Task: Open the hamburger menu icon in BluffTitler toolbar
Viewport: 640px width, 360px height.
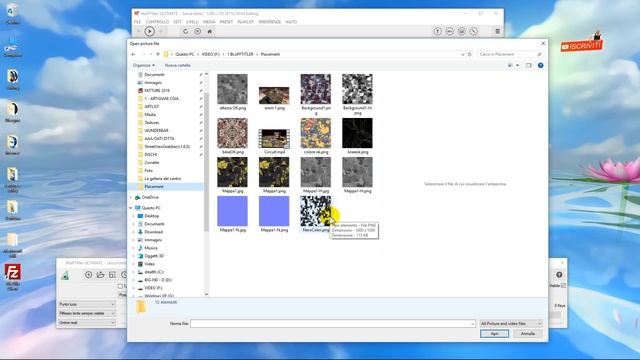Action: pyautogui.click(x=498, y=31)
